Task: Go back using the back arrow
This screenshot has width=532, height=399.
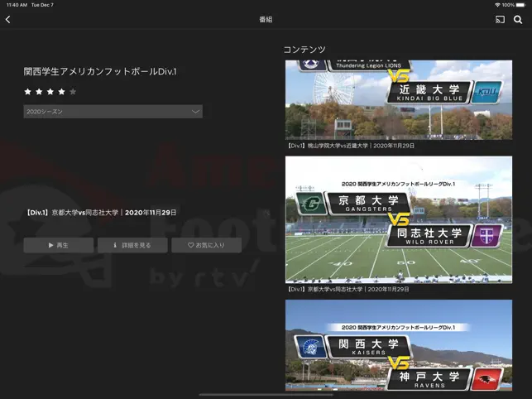Action: point(8,20)
